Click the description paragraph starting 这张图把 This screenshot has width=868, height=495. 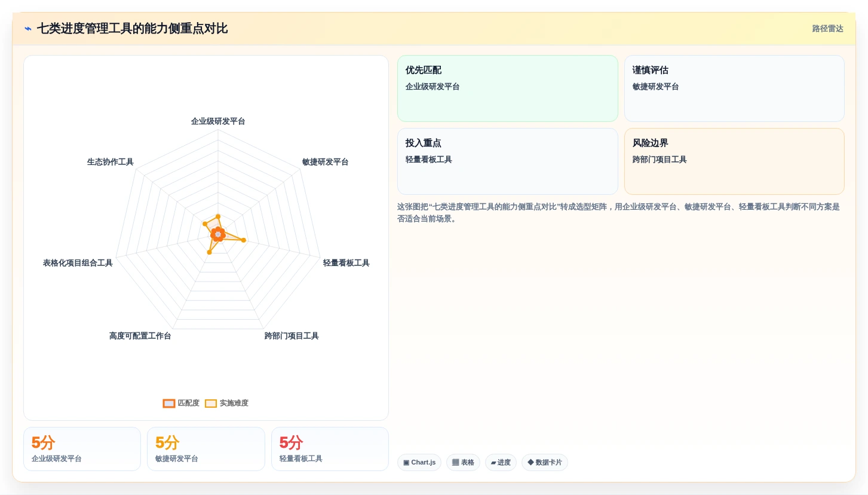point(619,213)
